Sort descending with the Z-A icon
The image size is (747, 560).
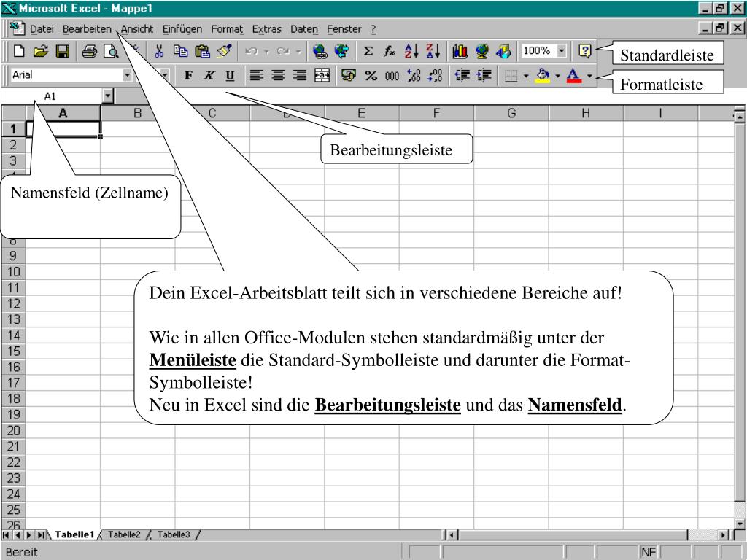pos(433,51)
